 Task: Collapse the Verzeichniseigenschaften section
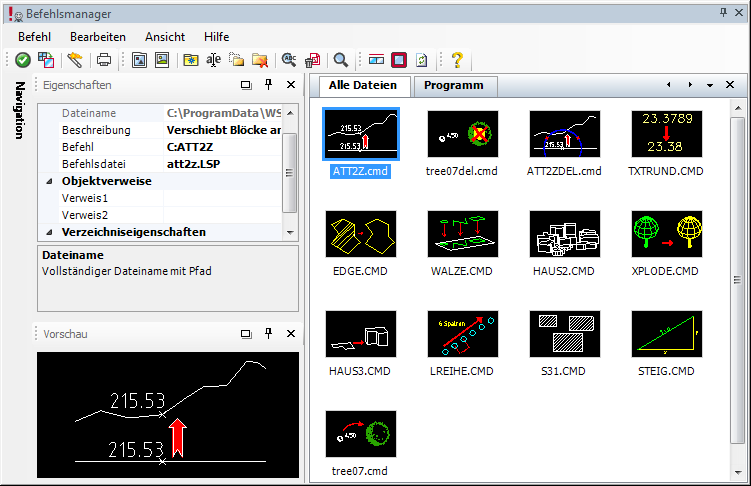click(x=49, y=232)
